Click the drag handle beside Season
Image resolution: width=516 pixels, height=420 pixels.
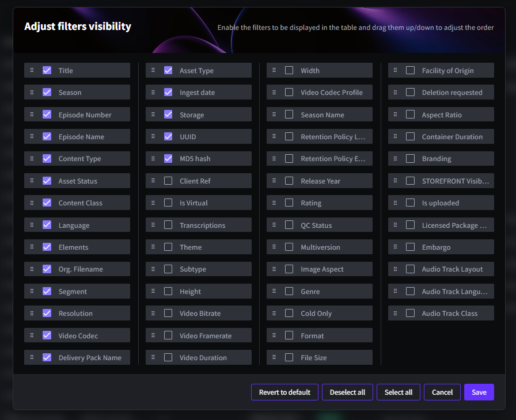click(x=32, y=93)
